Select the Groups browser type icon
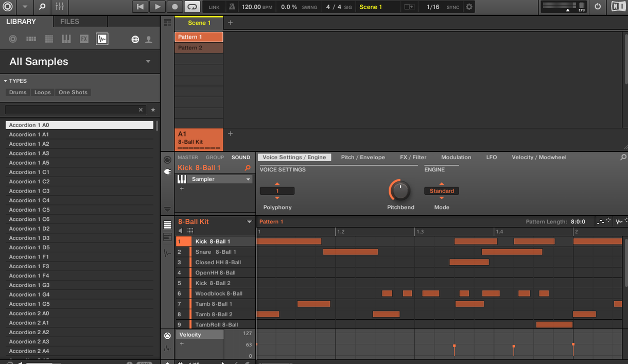This screenshot has width=628, height=364. (x=31, y=39)
